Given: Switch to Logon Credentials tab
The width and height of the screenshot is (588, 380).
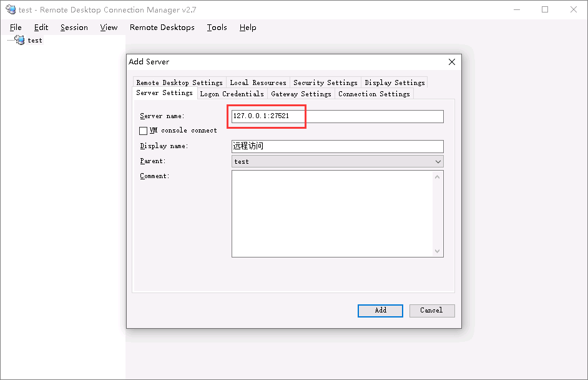Looking at the screenshot, I should 232,94.
